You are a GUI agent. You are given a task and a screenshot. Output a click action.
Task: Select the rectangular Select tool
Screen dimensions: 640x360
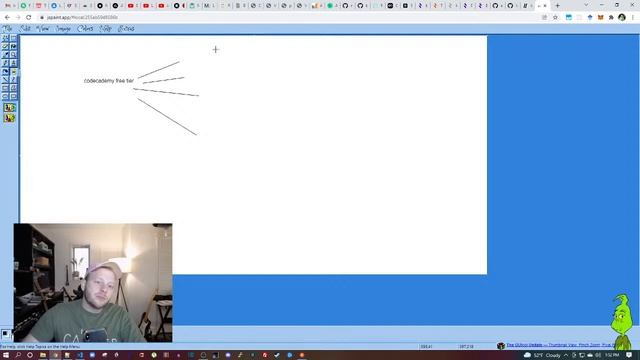13,38
